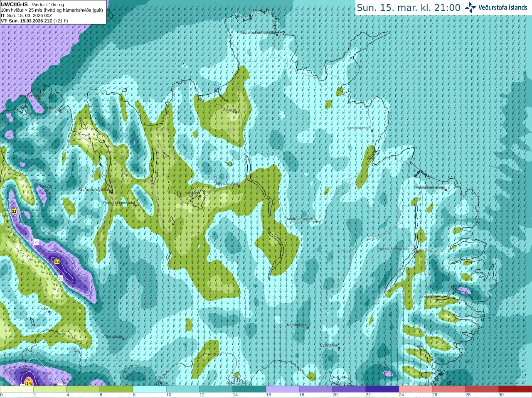The width and height of the screenshot is (532, 398).
Task: Click the legend scale number 30
Action: 501,395
